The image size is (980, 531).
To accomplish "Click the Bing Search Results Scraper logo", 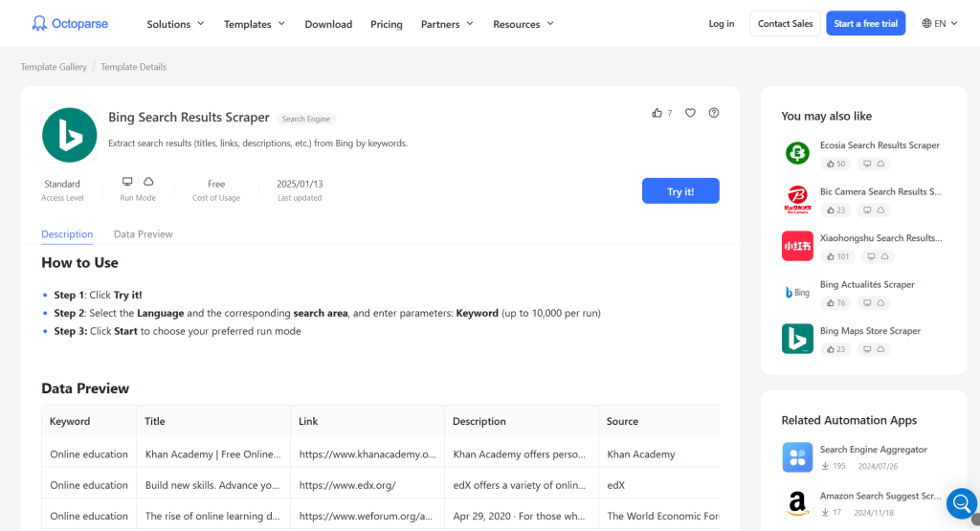I will coord(70,135).
